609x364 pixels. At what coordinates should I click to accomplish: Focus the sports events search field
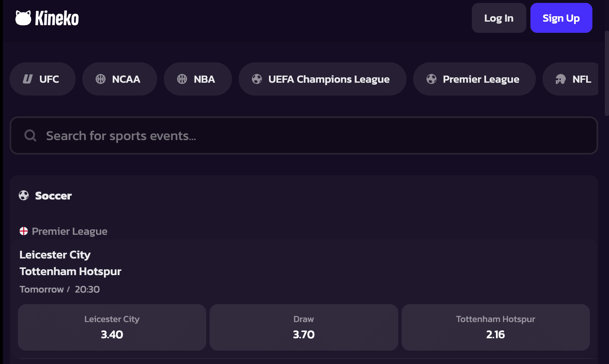(304, 135)
